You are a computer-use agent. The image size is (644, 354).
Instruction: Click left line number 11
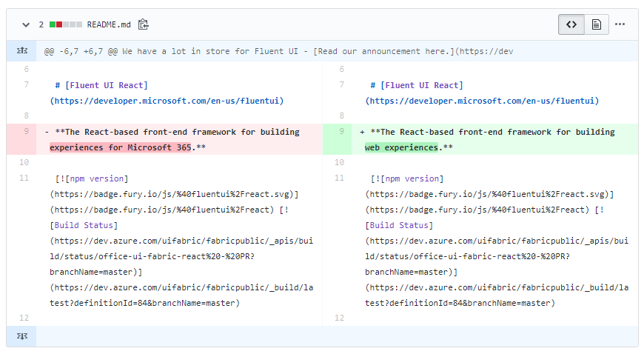tap(24, 178)
